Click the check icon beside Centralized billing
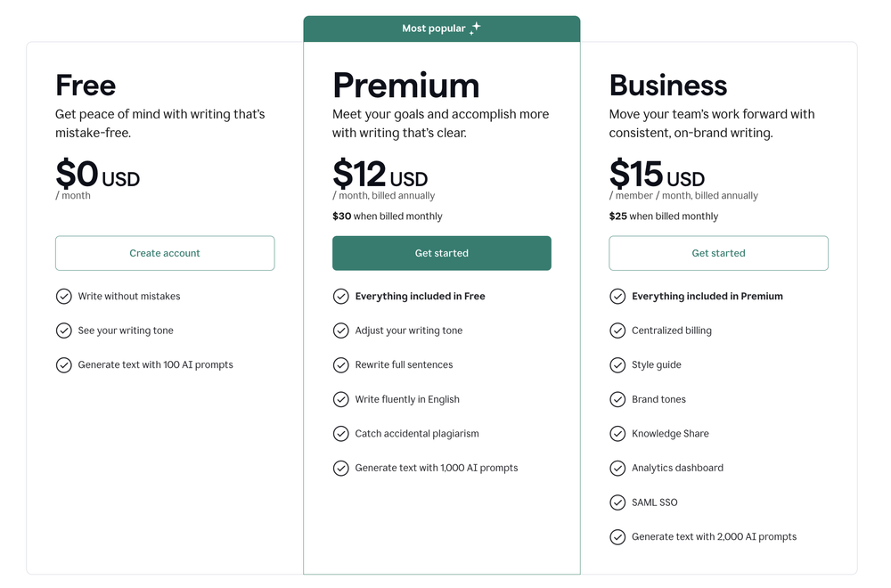Image resolution: width=891 pixels, height=588 pixels. 617,331
